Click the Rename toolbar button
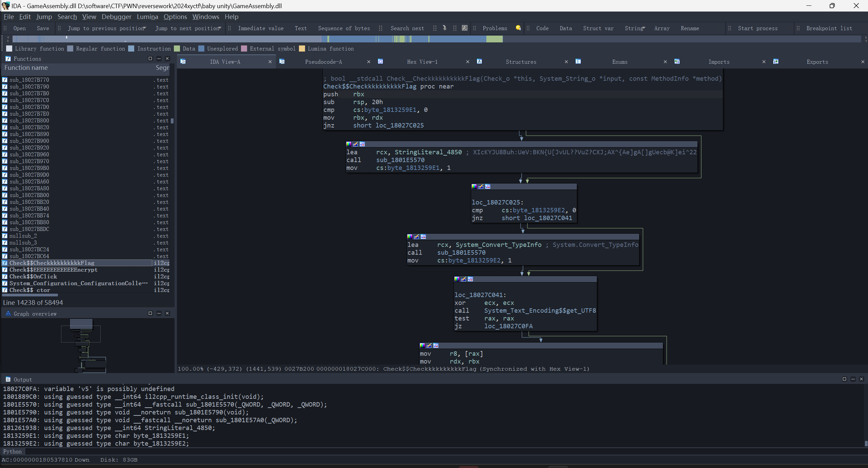The width and height of the screenshot is (868, 468). click(689, 28)
